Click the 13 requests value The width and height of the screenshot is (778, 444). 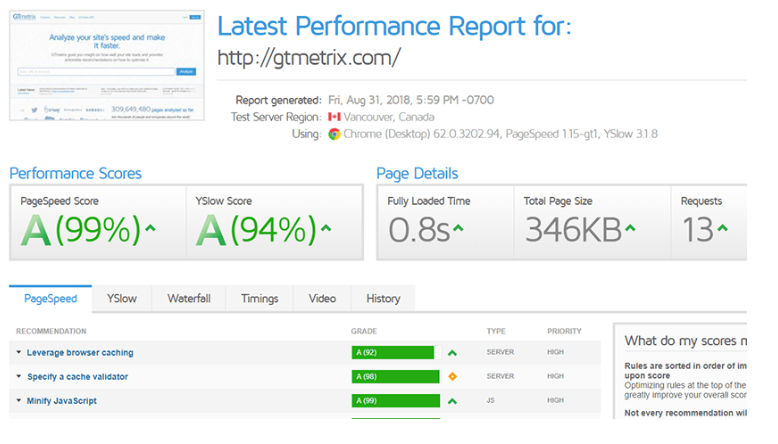[698, 230]
